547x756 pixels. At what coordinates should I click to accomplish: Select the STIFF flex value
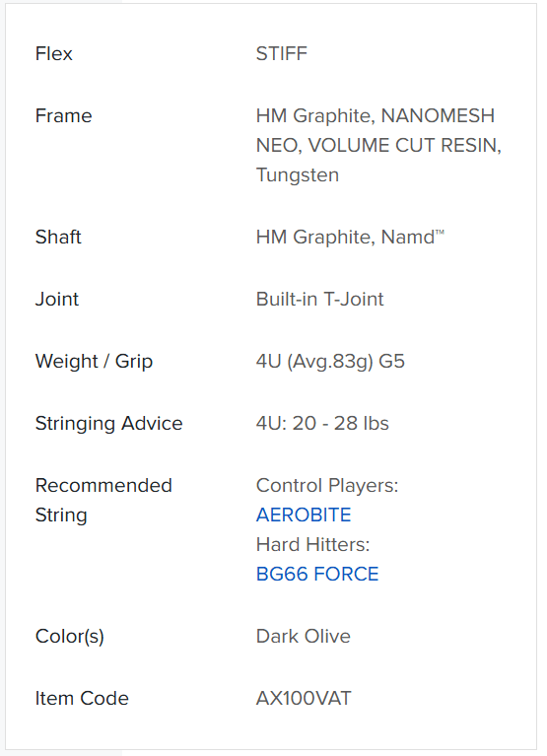[x=282, y=53]
